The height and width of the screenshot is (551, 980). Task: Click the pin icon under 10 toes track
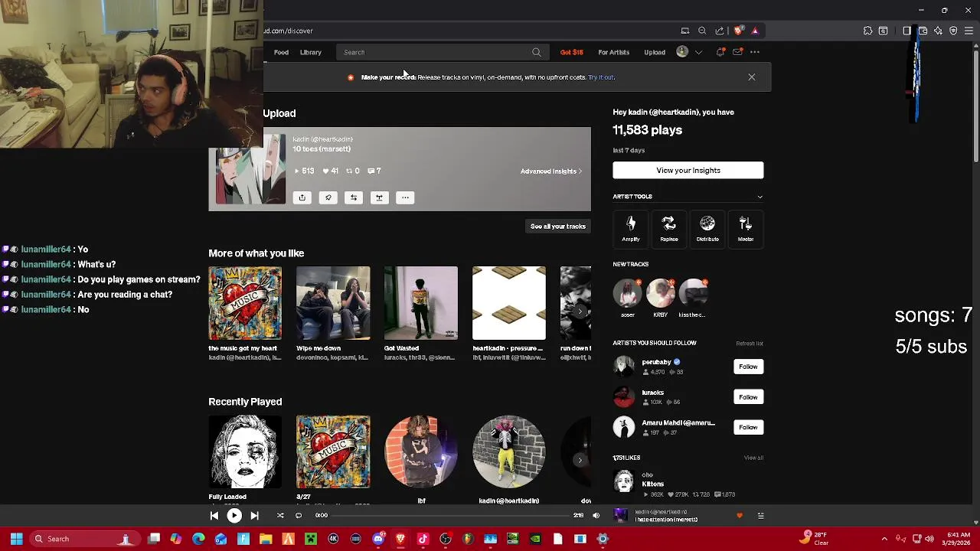328,197
